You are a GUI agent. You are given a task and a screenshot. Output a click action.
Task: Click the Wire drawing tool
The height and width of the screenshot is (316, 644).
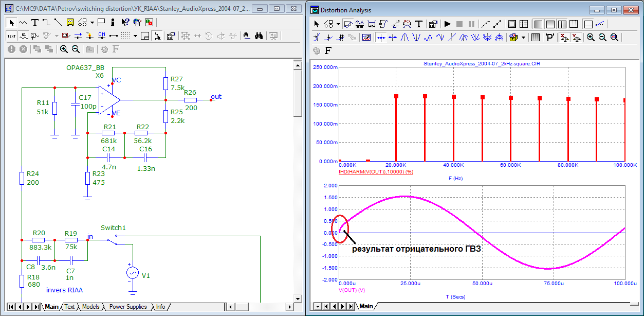pyautogui.click(x=46, y=22)
